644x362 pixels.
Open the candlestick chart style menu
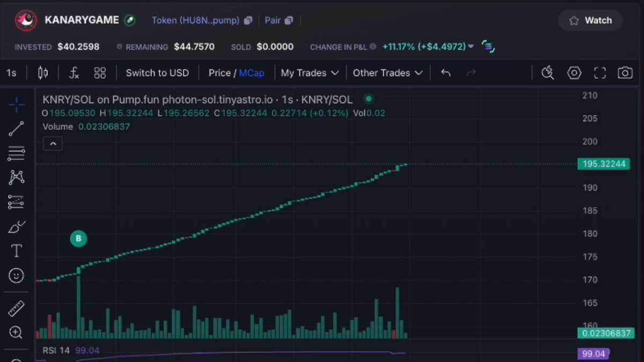43,73
